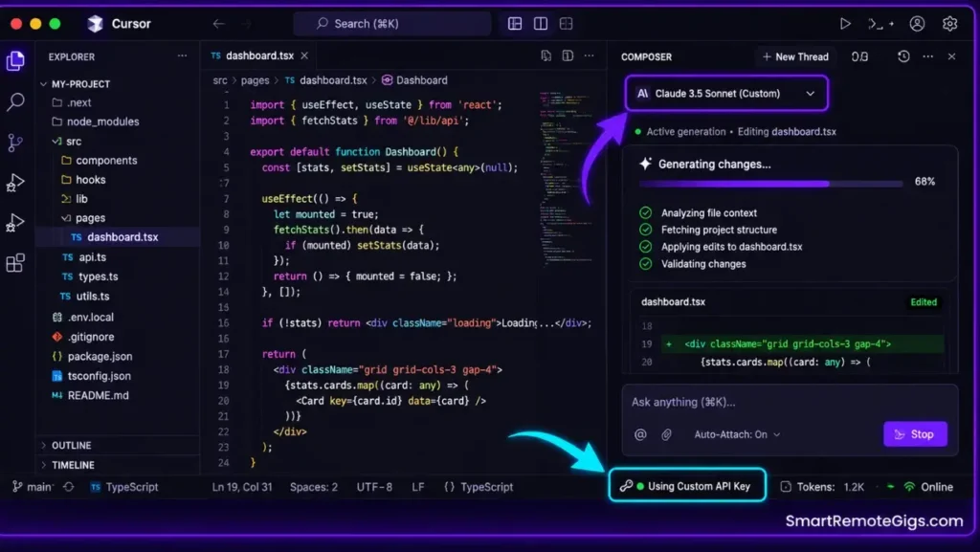Open the Search view in activity bar
980x552 pixels.
15,101
